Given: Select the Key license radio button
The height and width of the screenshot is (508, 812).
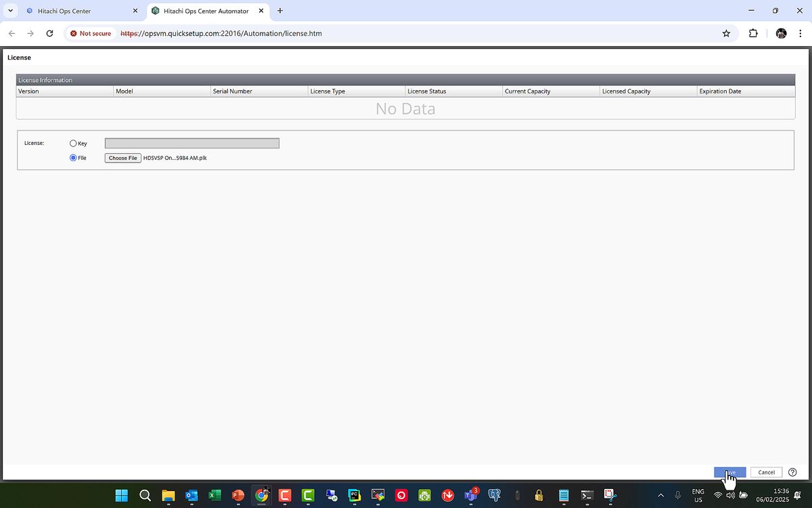Looking at the screenshot, I should [x=73, y=144].
